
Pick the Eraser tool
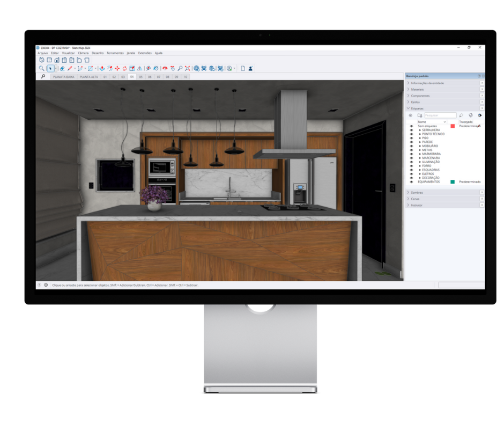62,69
